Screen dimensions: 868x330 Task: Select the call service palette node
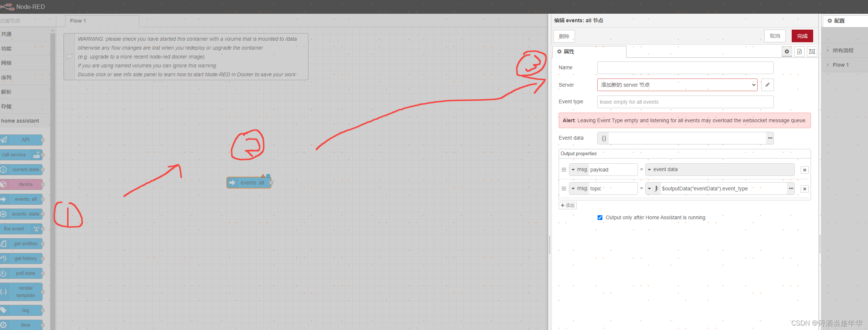pos(21,154)
